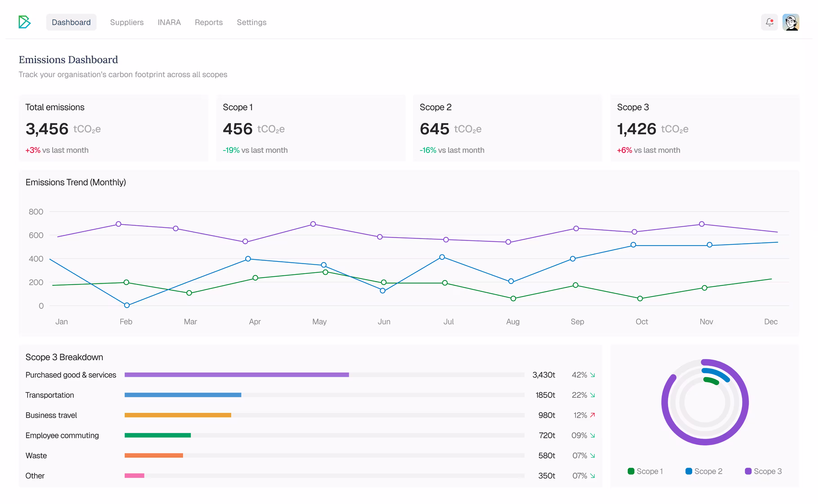Screen dimensions: 818x504
Task: Click the '3,430t' value
Action: pos(544,375)
